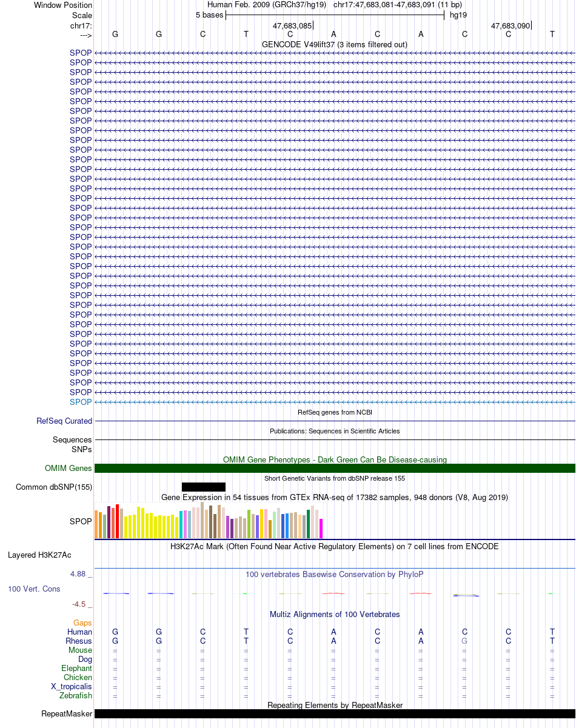Click the magenta bar in GTEx chart
This screenshot has width=576, height=728.
tap(321, 529)
